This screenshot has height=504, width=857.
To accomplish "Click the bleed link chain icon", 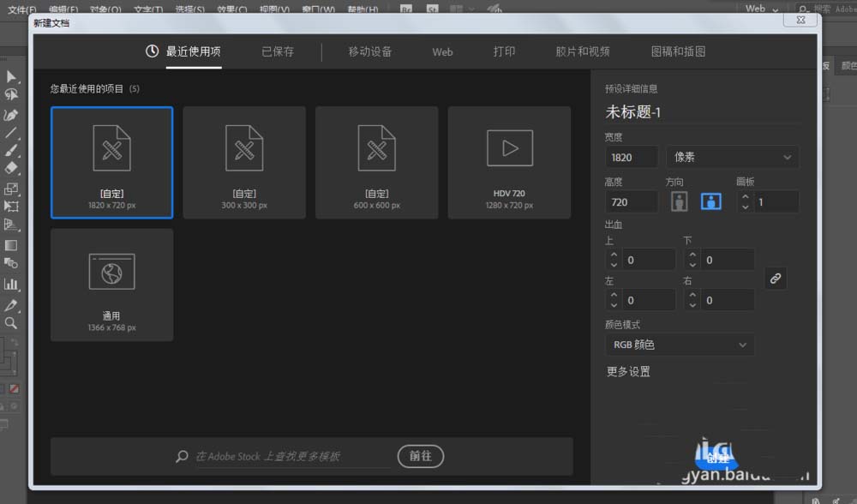I will tap(775, 279).
